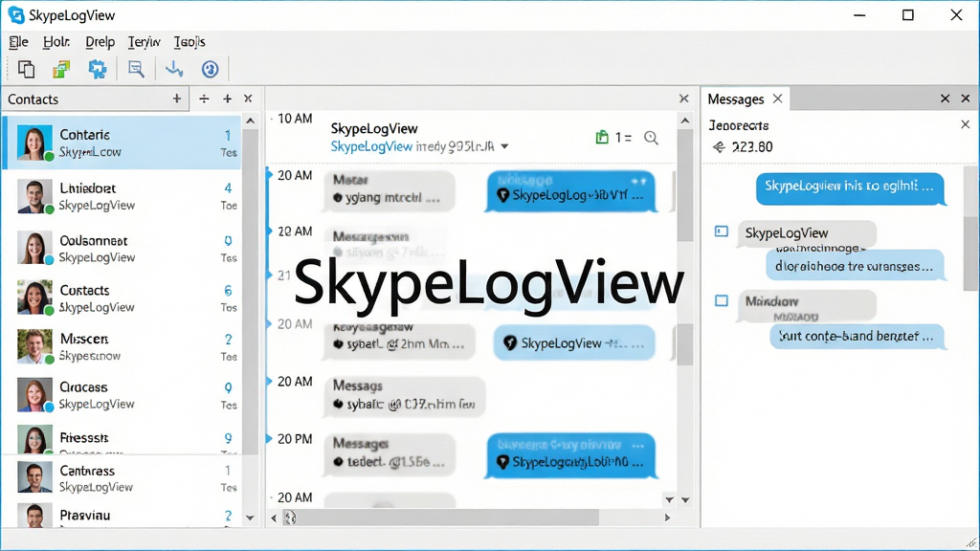Click the blue SkypeLogLog message bubble at 20 AM
This screenshot has height=551, width=980.
coord(570,190)
